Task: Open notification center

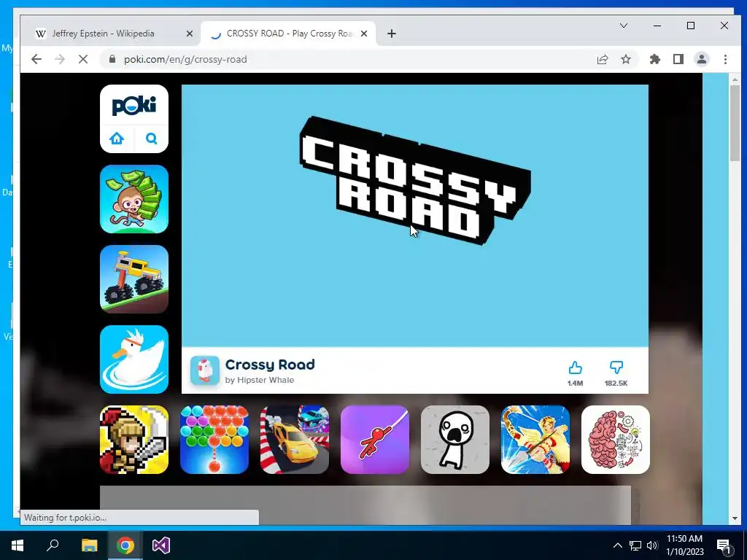Action: (724, 545)
